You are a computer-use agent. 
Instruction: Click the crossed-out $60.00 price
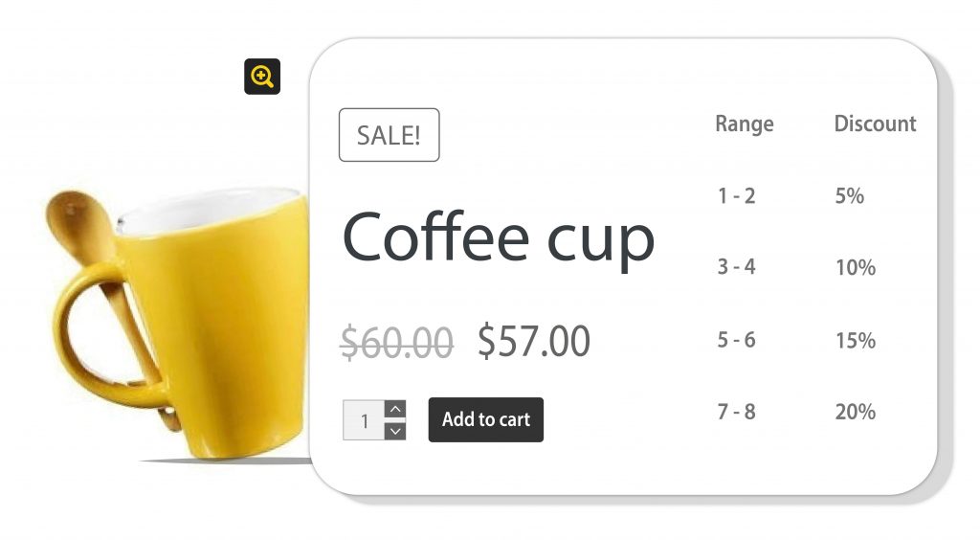(397, 342)
